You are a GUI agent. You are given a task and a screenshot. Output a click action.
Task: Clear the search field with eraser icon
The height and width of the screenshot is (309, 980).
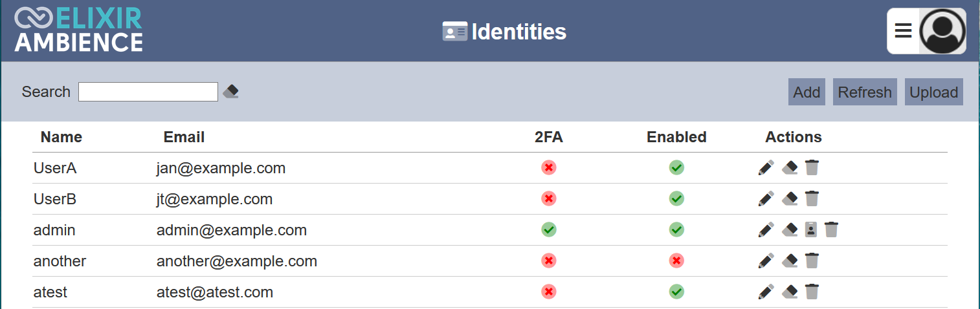click(x=231, y=92)
